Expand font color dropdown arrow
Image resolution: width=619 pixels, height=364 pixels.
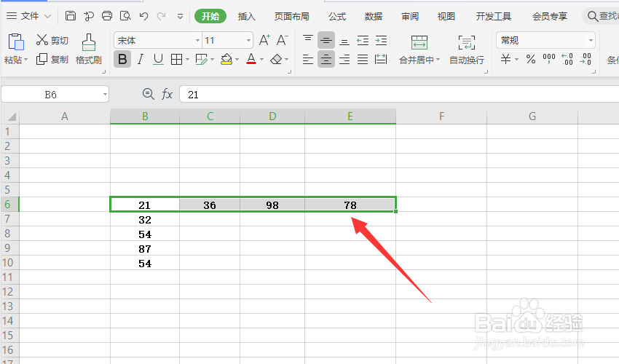coord(261,60)
